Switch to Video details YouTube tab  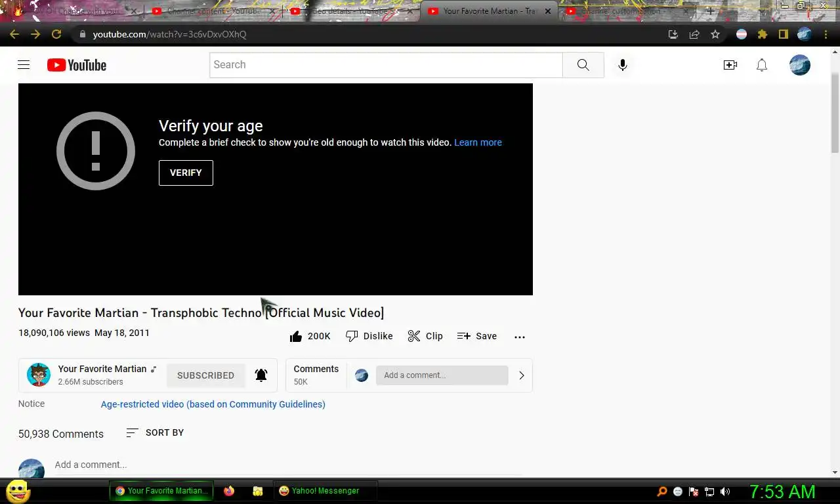[x=351, y=11]
